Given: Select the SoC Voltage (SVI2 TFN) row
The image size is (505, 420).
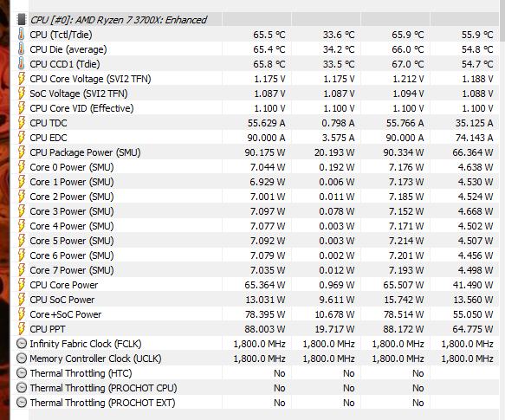Looking at the screenshot, I should (x=257, y=94).
